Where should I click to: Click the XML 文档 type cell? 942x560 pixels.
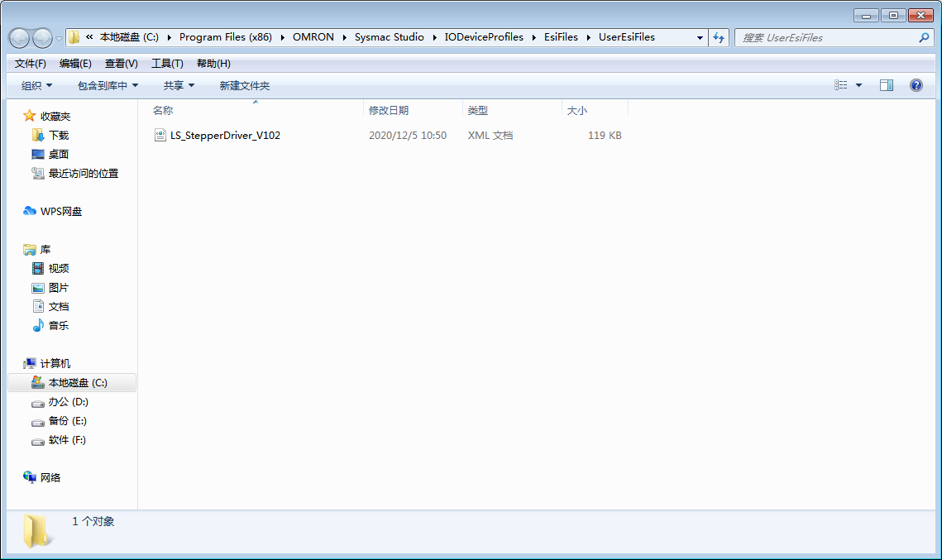[x=490, y=135]
